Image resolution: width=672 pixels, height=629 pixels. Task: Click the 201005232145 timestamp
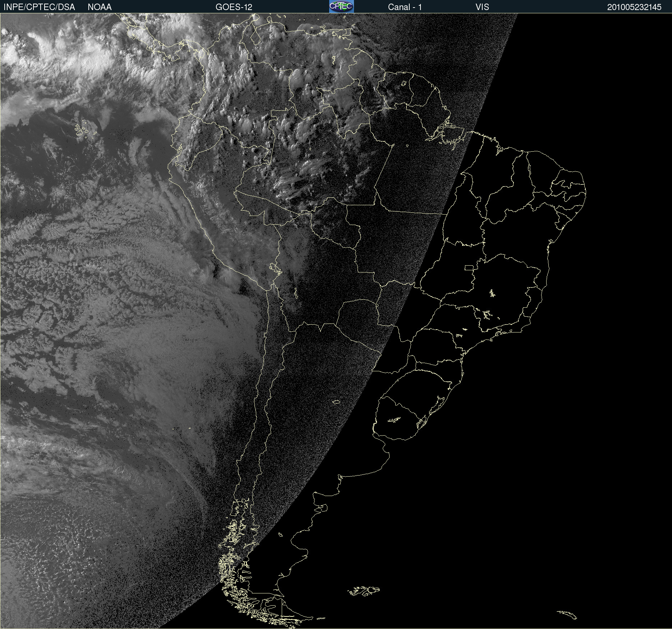(x=634, y=7)
